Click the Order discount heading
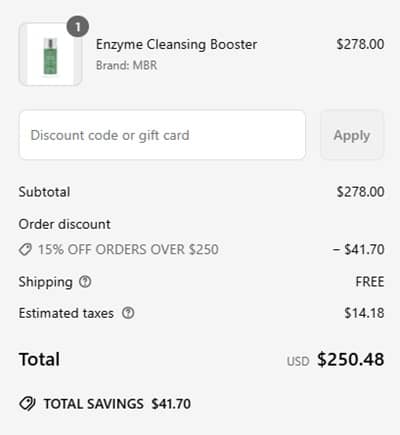The height and width of the screenshot is (435, 400). tap(65, 224)
